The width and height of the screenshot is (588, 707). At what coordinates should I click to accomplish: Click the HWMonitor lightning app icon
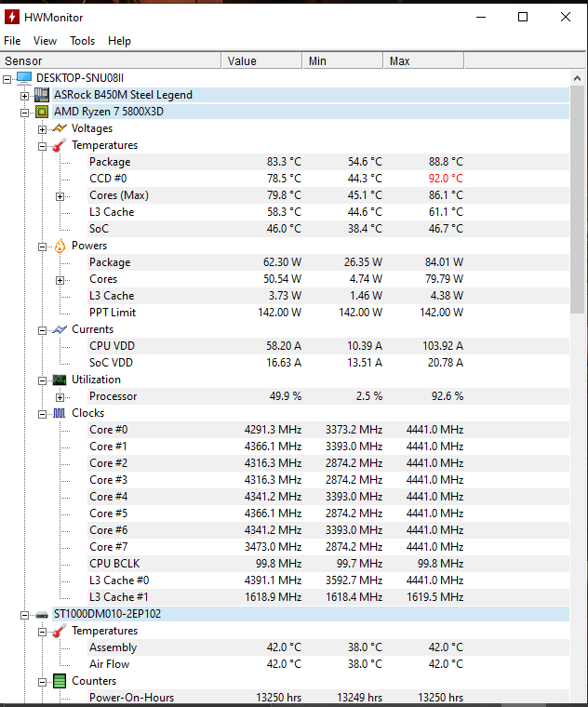point(12,17)
